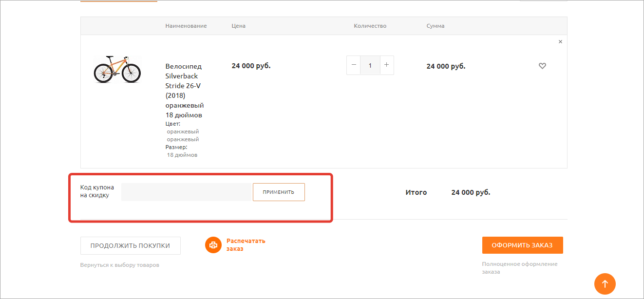Open the bicycle product thumbnail
Viewport: 644px width, 299px height.
(117, 69)
